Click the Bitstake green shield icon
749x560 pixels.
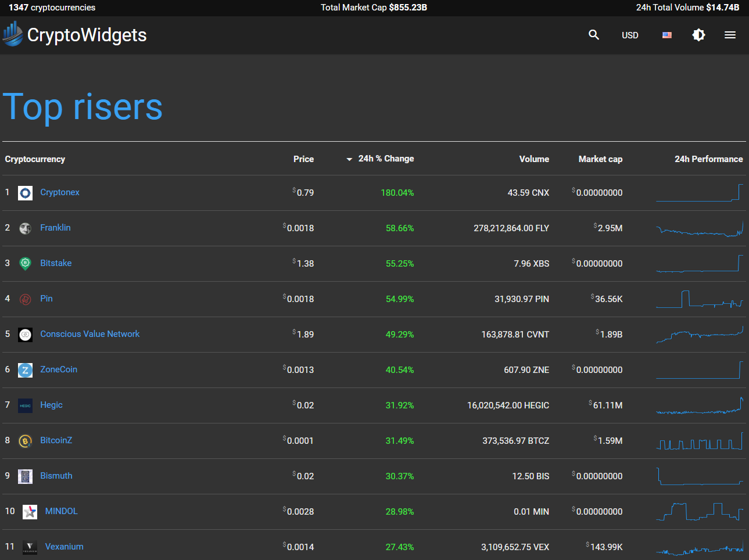[25, 264]
